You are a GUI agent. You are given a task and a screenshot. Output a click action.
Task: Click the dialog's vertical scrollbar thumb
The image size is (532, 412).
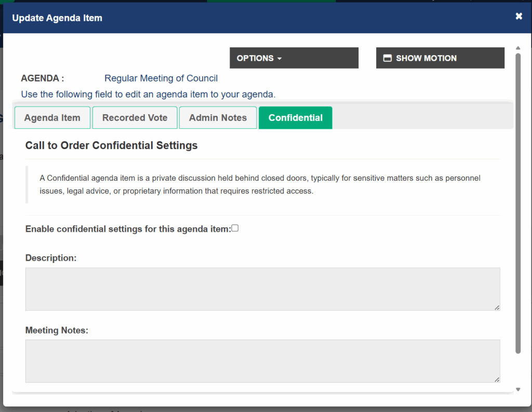click(x=518, y=203)
